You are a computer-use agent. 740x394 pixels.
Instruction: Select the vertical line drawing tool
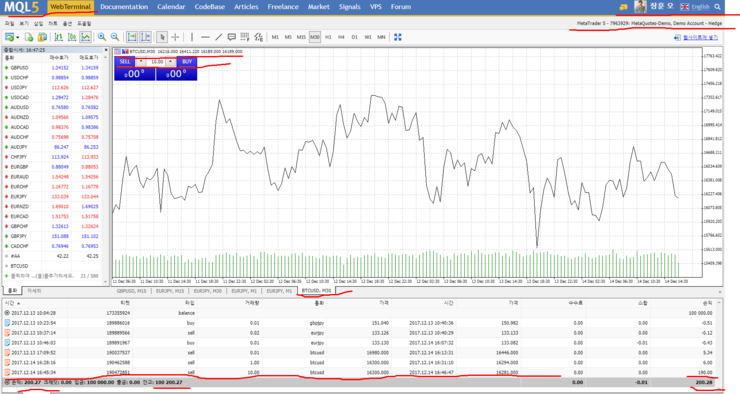(192, 37)
